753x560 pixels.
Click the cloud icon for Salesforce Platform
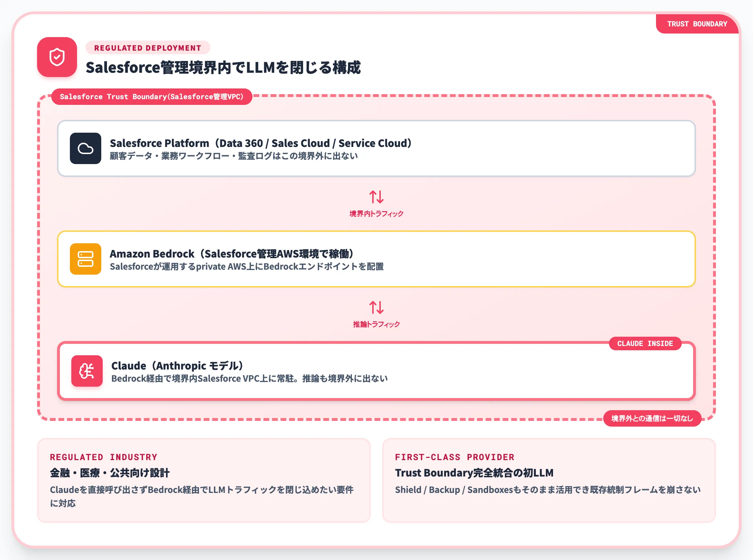[x=86, y=148]
